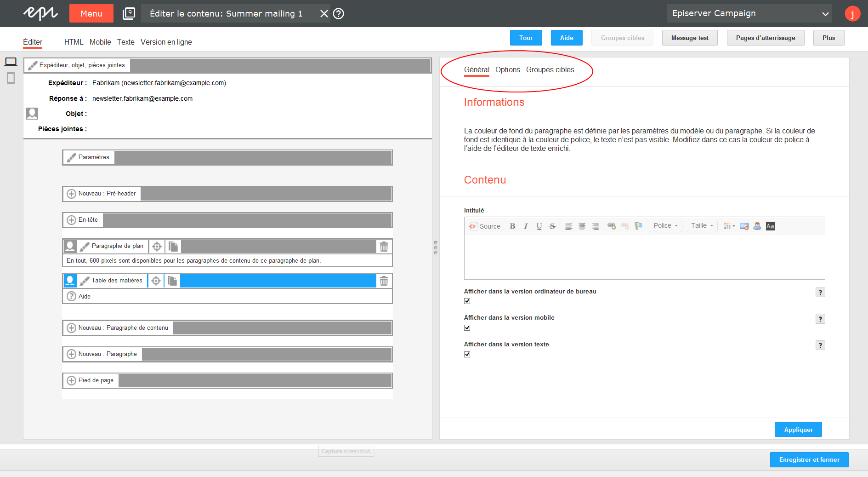Click Enregistrer et fermer

tap(809, 460)
